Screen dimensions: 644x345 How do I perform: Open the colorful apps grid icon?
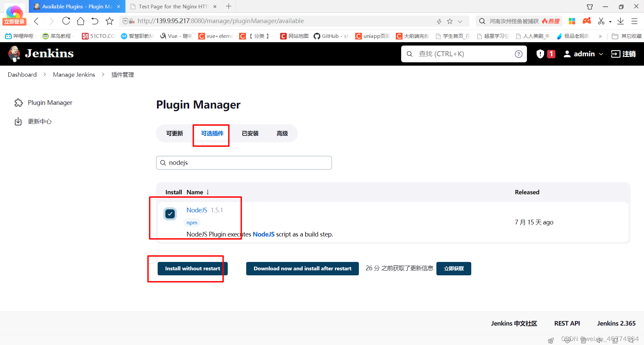click(x=572, y=21)
